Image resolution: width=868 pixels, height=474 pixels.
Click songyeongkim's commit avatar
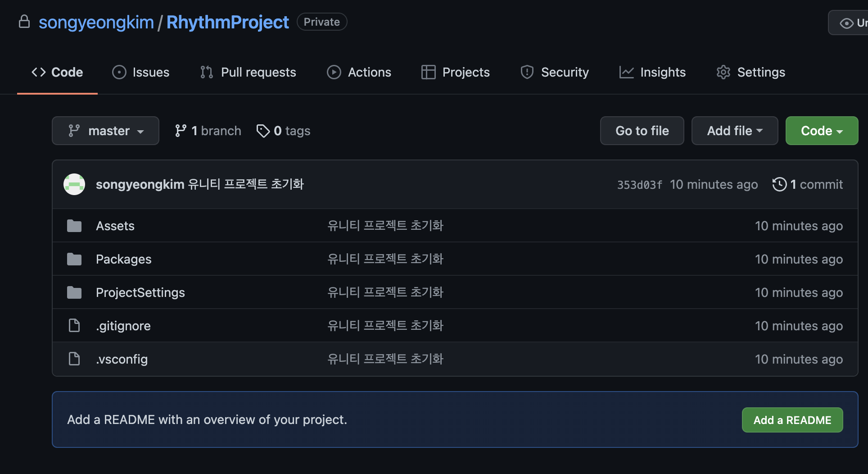(x=74, y=184)
